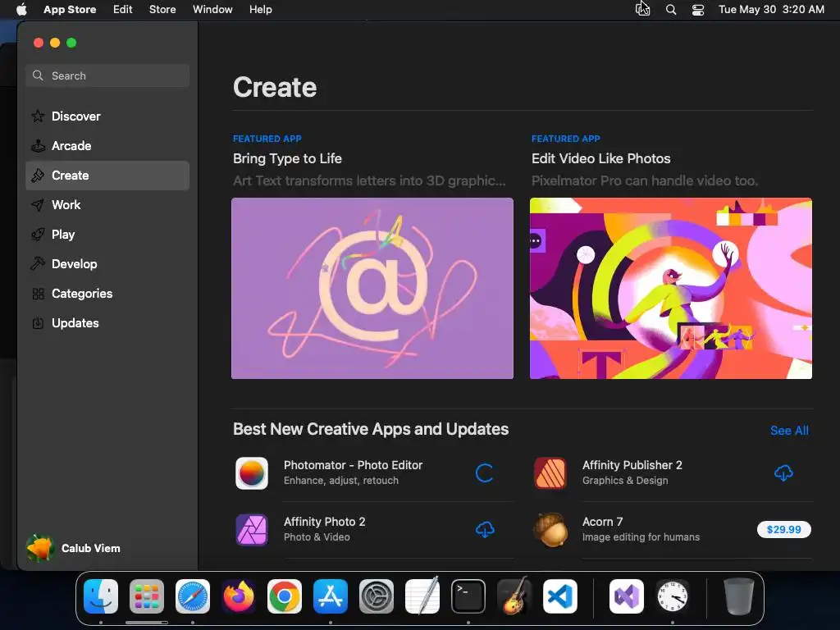The height and width of the screenshot is (630, 840).
Task: Select the Play section
Action: (107, 234)
